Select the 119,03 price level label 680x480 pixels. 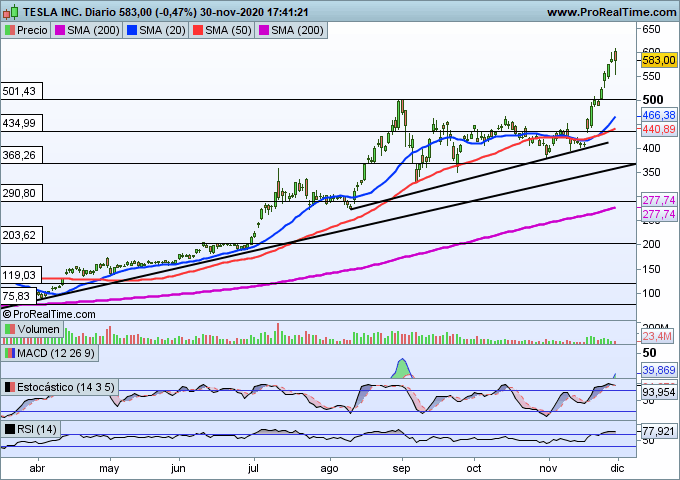pos(21,275)
